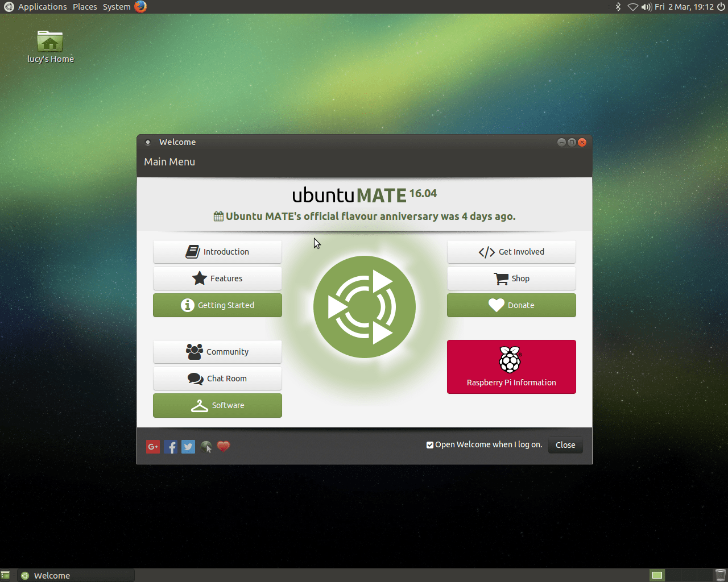Click the red heart icon in footer
The width and height of the screenshot is (728, 582).
(224, 446)
